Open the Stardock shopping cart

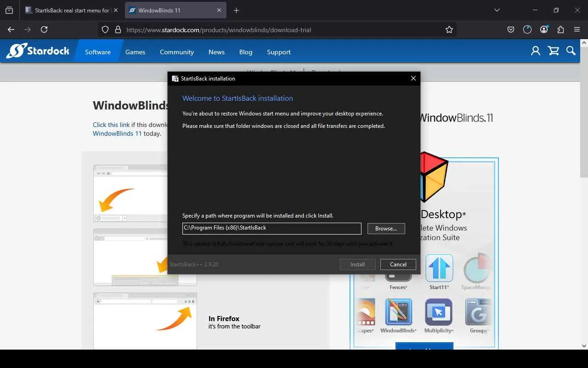click(x=554, y=51)
